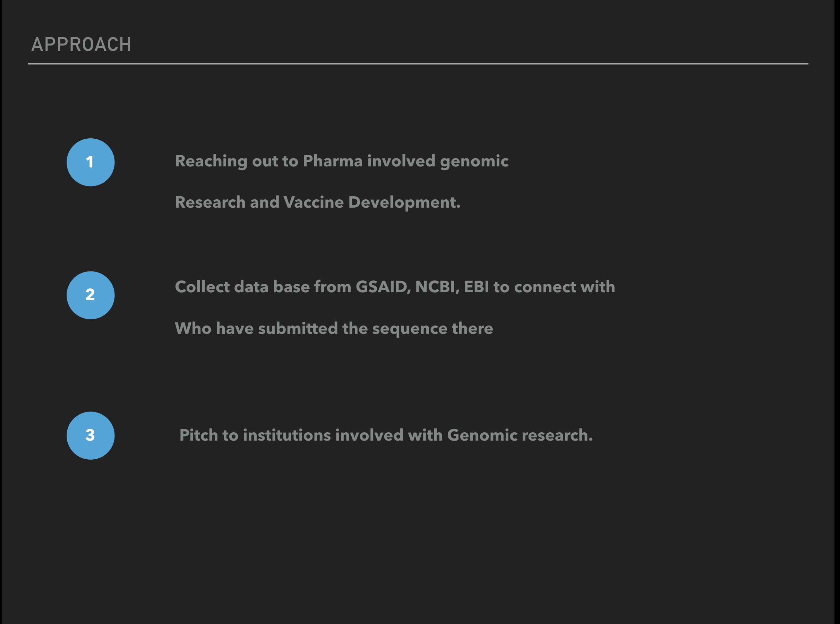
Task: Click the word 'Development.'
Action: pos(404,203)
